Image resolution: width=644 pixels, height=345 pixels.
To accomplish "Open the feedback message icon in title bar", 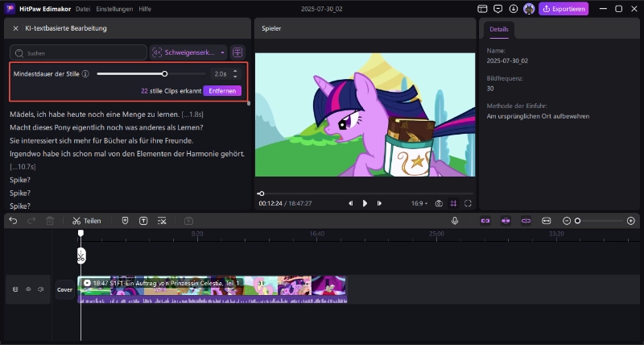I will coord(497,9).
